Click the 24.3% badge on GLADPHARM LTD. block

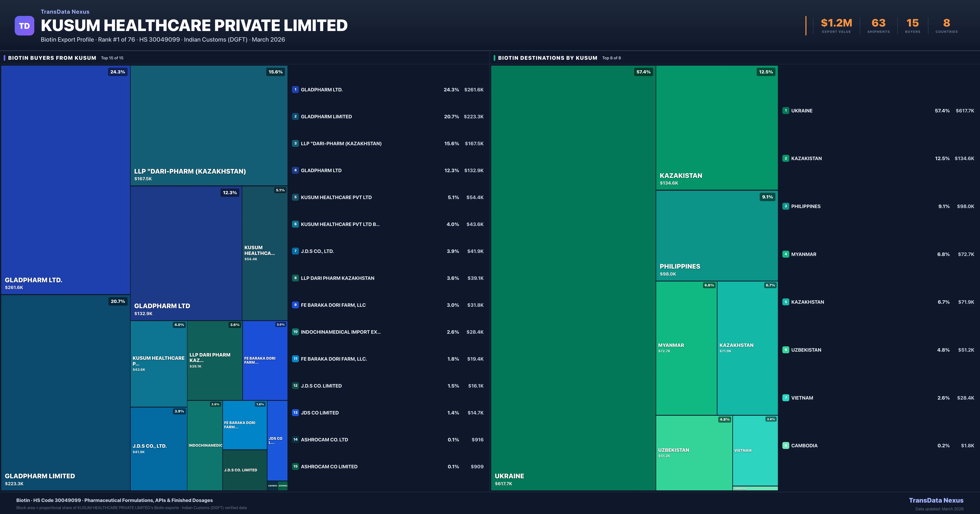(x=118, y=72)
